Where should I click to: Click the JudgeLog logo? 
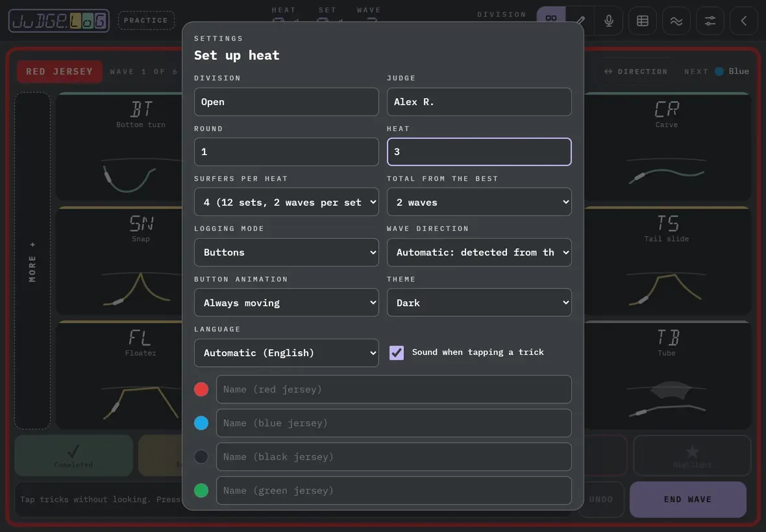point(58,21)
